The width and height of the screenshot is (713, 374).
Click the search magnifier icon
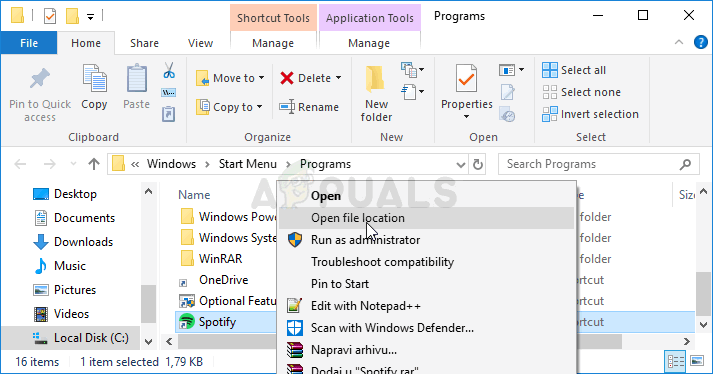click(685, 164)
